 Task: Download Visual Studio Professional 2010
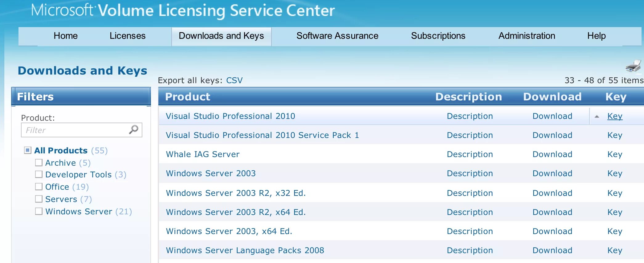[x=552, y=116]
